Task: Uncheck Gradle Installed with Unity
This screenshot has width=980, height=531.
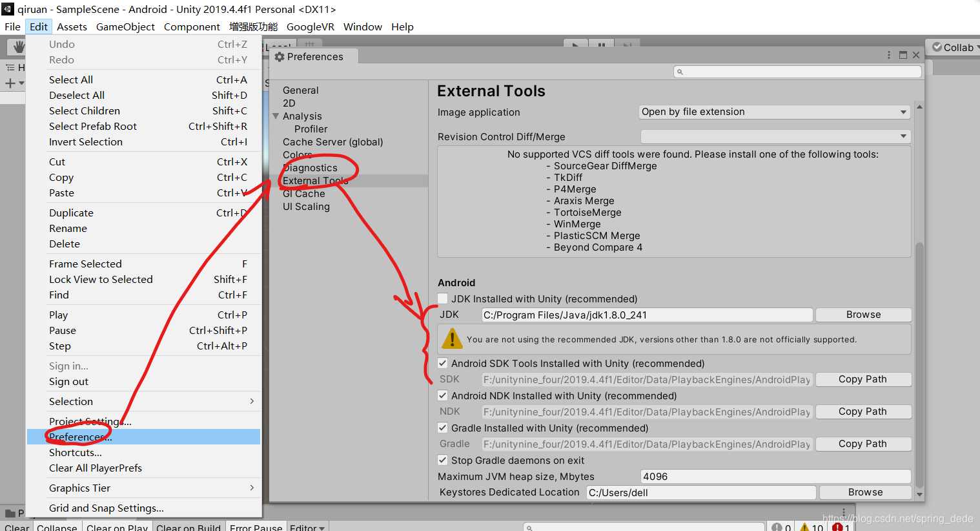Action: click(443, 428)
